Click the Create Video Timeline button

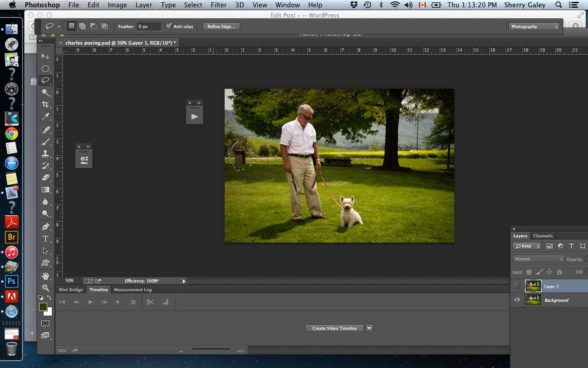tap(334, 328)
